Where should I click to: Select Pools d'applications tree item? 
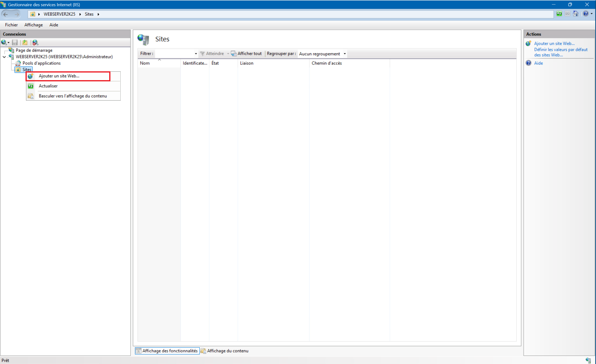pos(41,63)
